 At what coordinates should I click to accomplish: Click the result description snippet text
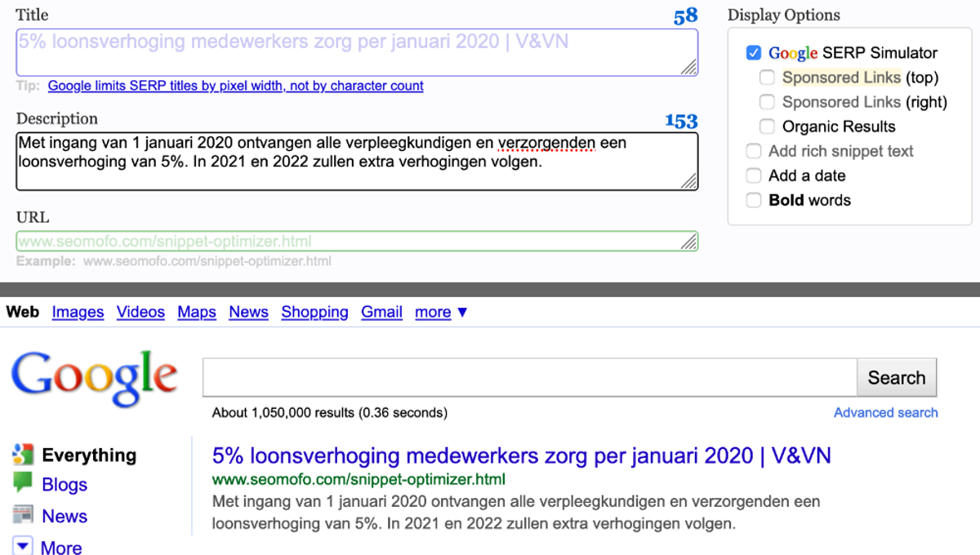tap(516, 513)
